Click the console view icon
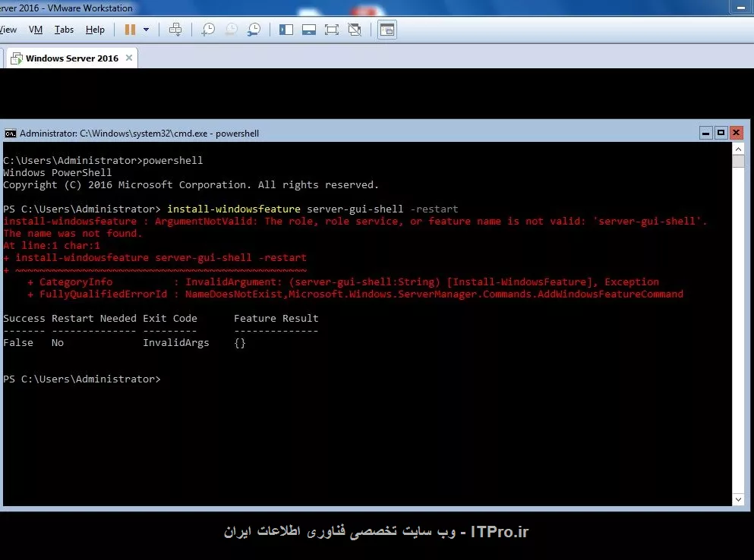Screen dimensions: 754x560 tap(387, 30)
